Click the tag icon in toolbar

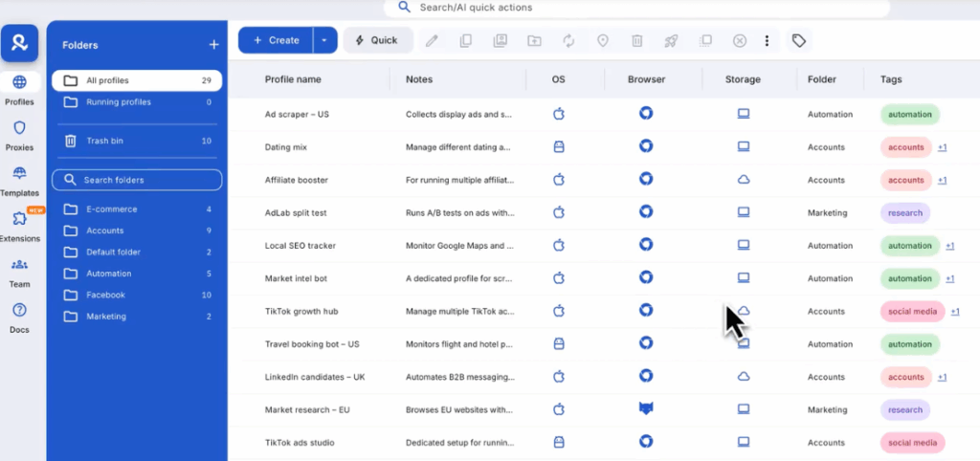798,40
